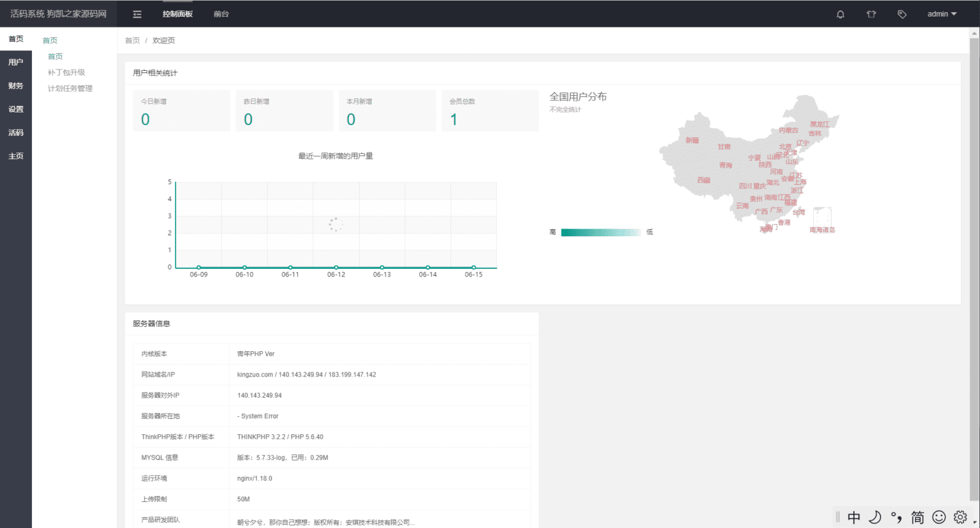980x528 pixels.
Task: Expand the 用户 sidebar section
Action: pos(16,63)
